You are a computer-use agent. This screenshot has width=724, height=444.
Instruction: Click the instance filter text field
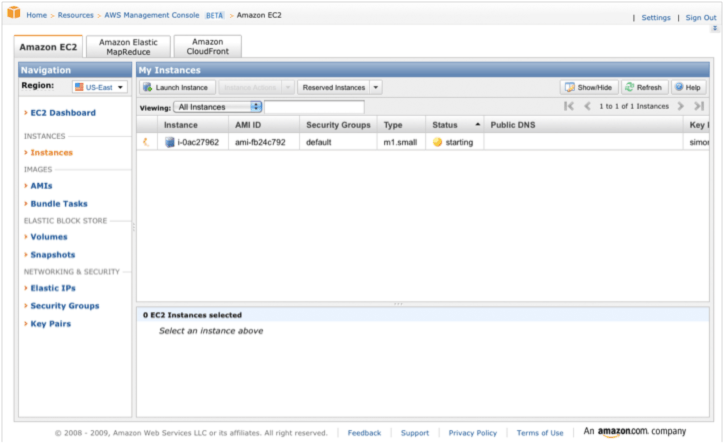[x=314, y=107]
